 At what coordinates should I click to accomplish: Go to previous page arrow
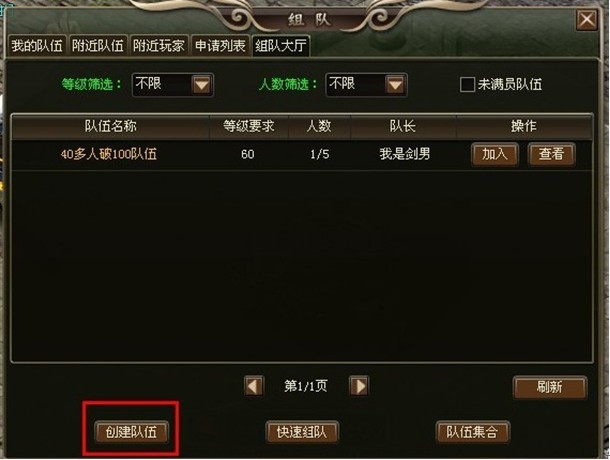click(254, 386)
